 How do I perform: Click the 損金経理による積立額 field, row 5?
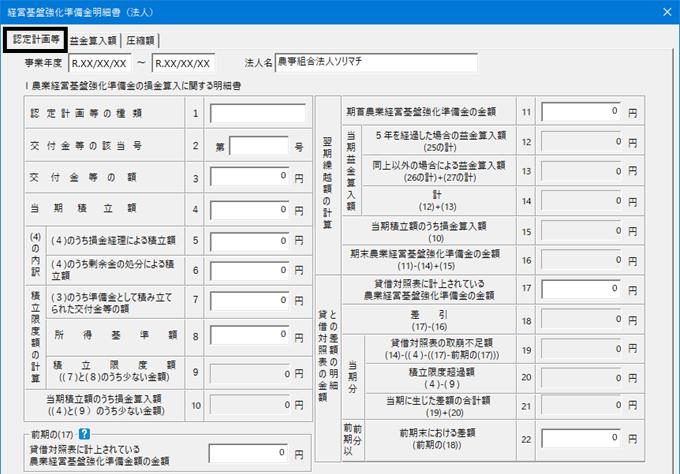point(250,242)
